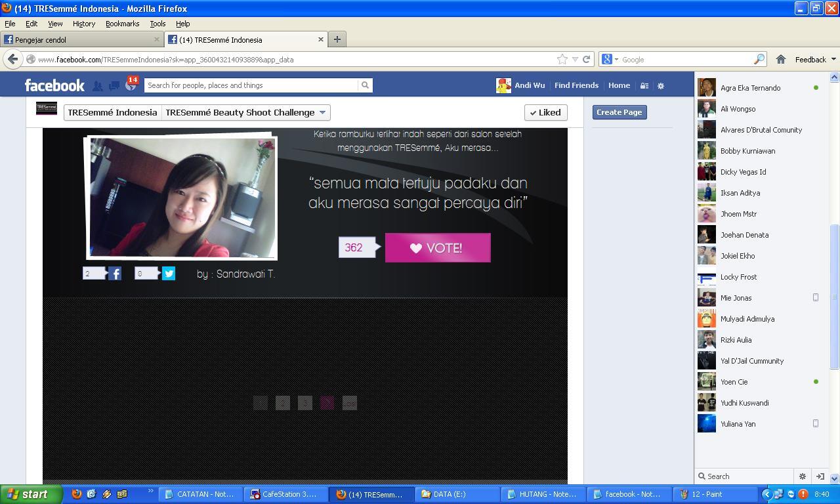Open Facebook account settings gear menu
Viewport: 840px width, 504px height.
[x=661, y=85]
